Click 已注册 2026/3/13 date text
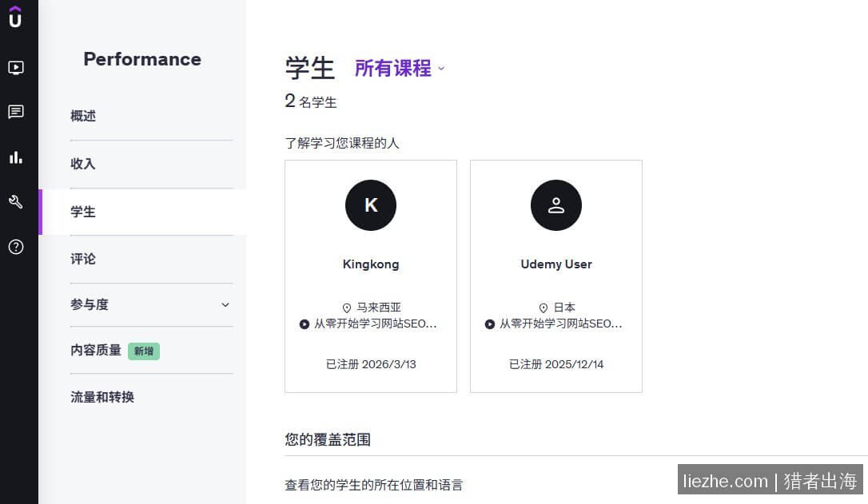 [x=371, y=364]
